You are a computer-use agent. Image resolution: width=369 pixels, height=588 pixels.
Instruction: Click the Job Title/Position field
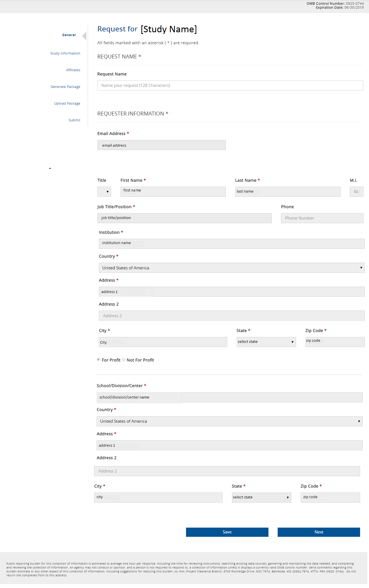[x=184, y=218]
